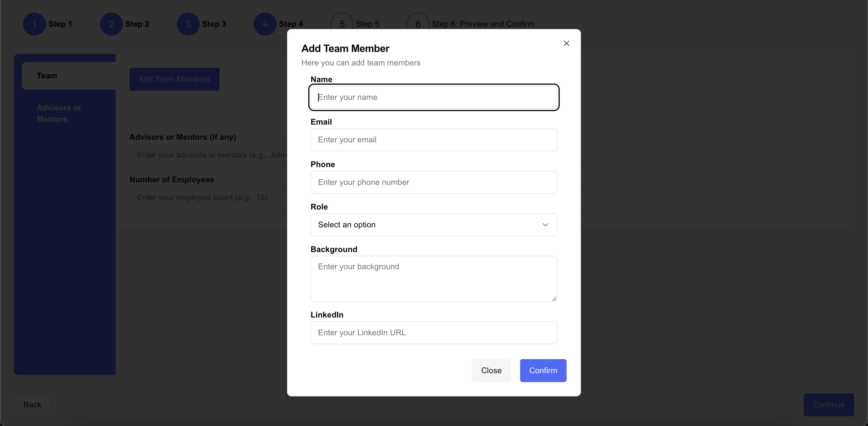Close the dialog with the X icon

[x=566, y=43]
